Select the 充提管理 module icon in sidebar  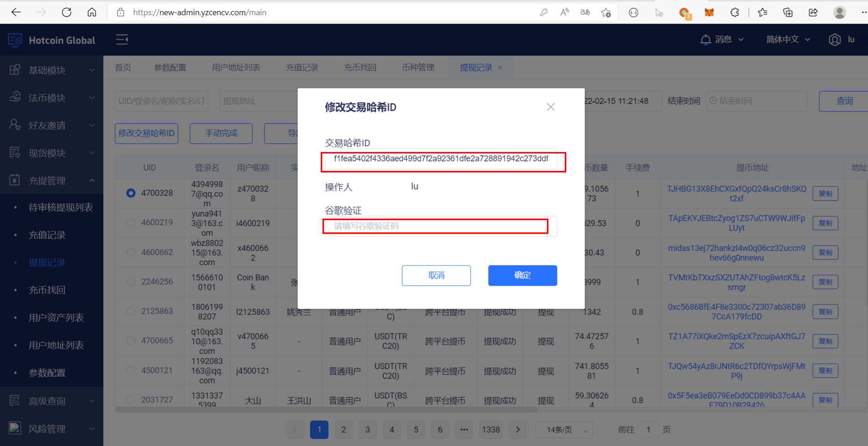pyautogui.click(x=14, y=180)
